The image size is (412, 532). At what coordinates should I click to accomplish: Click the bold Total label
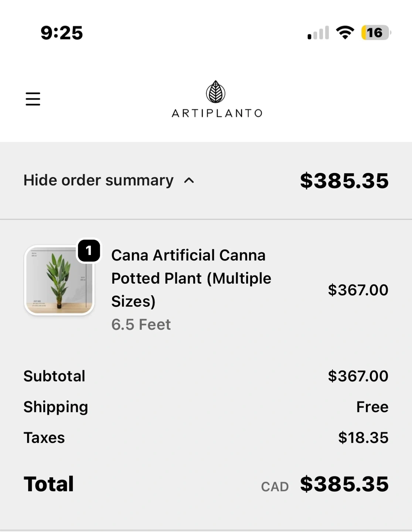[49, 484]
